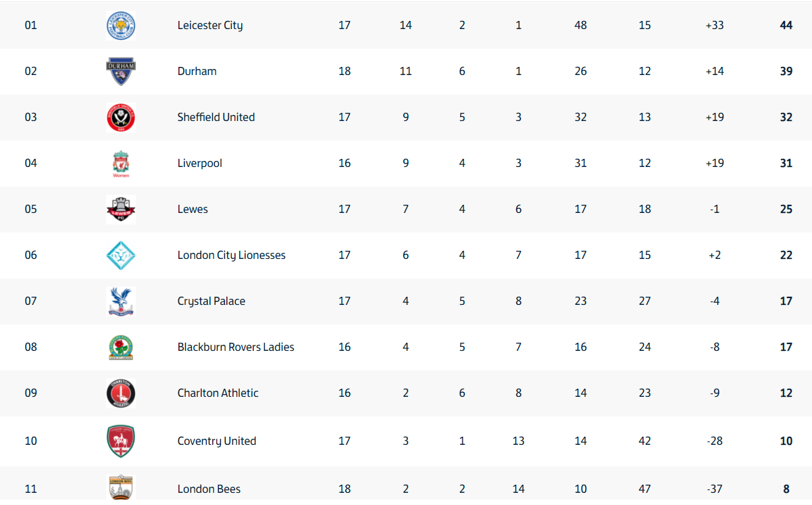Select the Liverpool Women crest
The width and height of the screenshot is (812, 505).
coord(121,164)
